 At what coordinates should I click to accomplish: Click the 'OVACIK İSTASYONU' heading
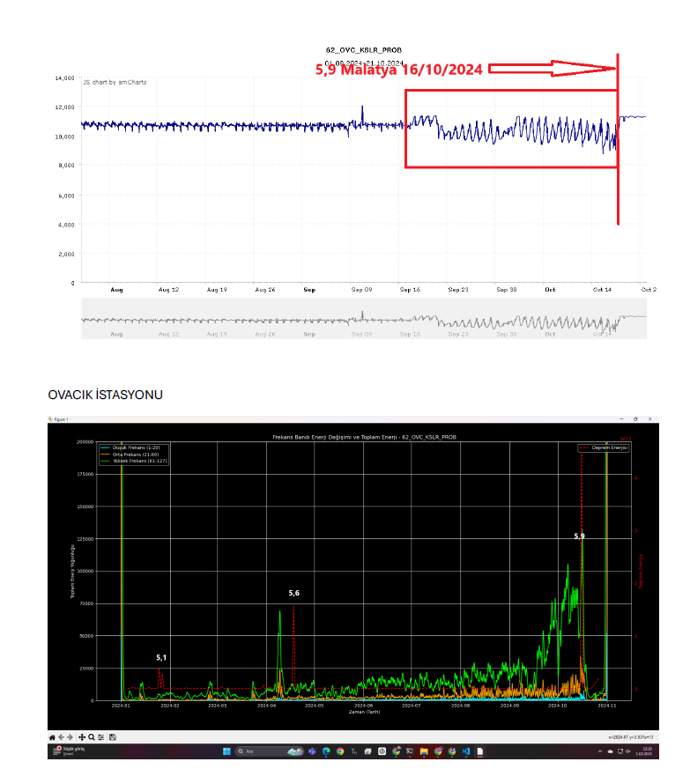coord(106,395)
